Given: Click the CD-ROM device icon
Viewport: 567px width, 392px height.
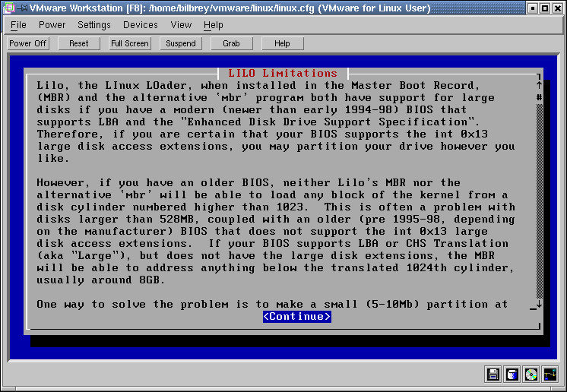Looking at the screenshot, I should [531, 374].
